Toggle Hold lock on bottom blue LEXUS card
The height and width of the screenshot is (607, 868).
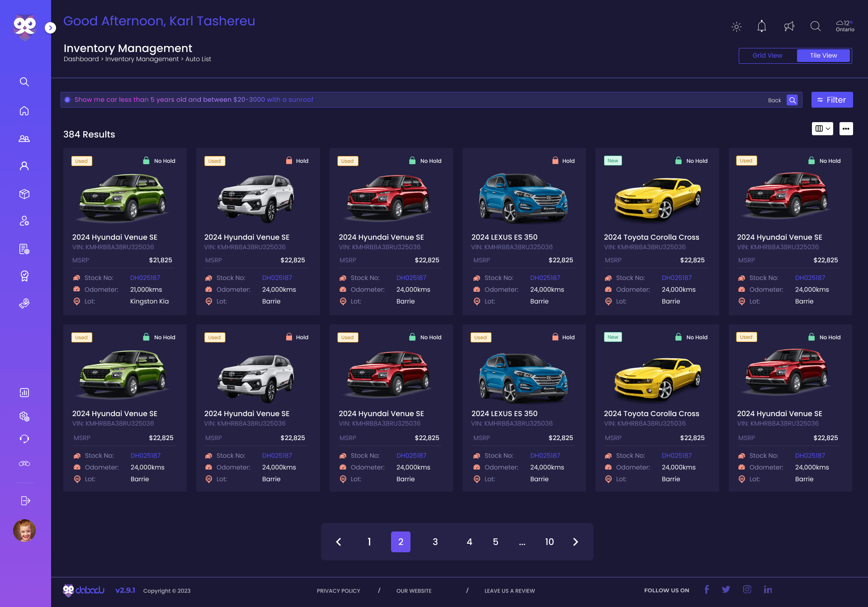click(555, 337)
